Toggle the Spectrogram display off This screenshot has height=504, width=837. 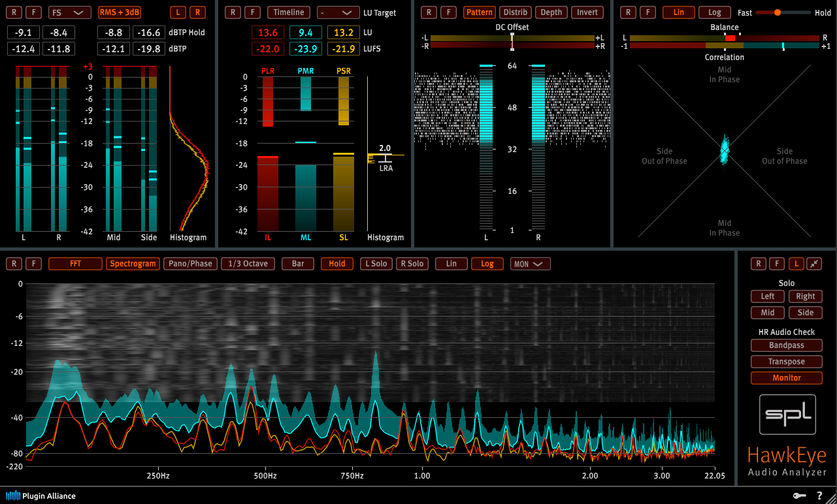133,264
